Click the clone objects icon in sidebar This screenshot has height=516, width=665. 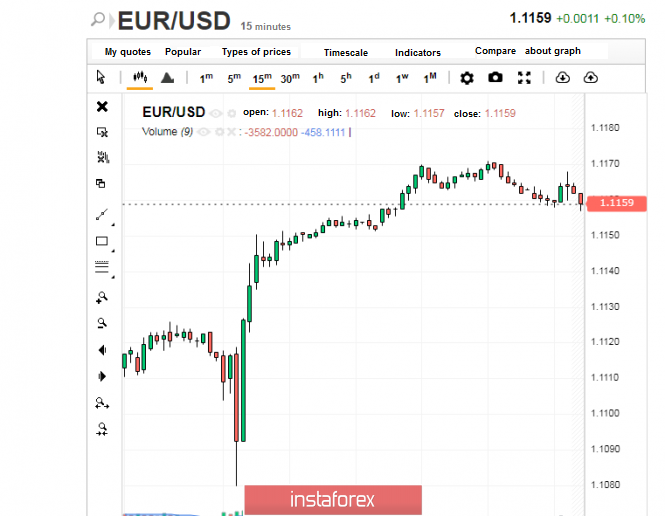pyautogui.click(x=101, y=183)
